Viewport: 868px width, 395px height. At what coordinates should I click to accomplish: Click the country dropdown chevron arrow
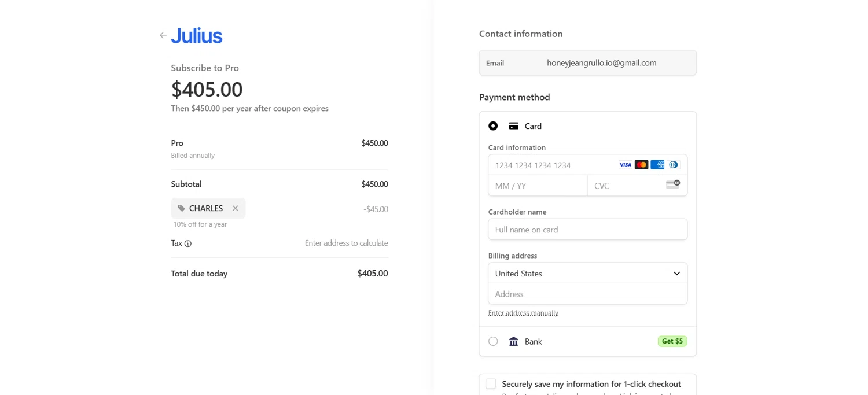676,274
